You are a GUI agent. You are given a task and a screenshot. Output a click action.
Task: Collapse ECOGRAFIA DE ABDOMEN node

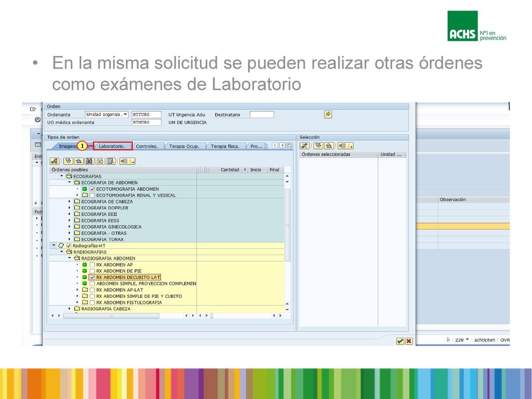click(x=70, y=182)
